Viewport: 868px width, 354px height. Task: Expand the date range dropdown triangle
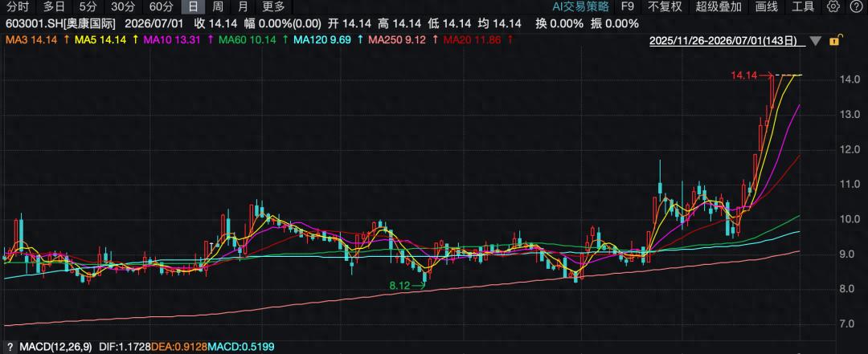(x=816, y=41)
